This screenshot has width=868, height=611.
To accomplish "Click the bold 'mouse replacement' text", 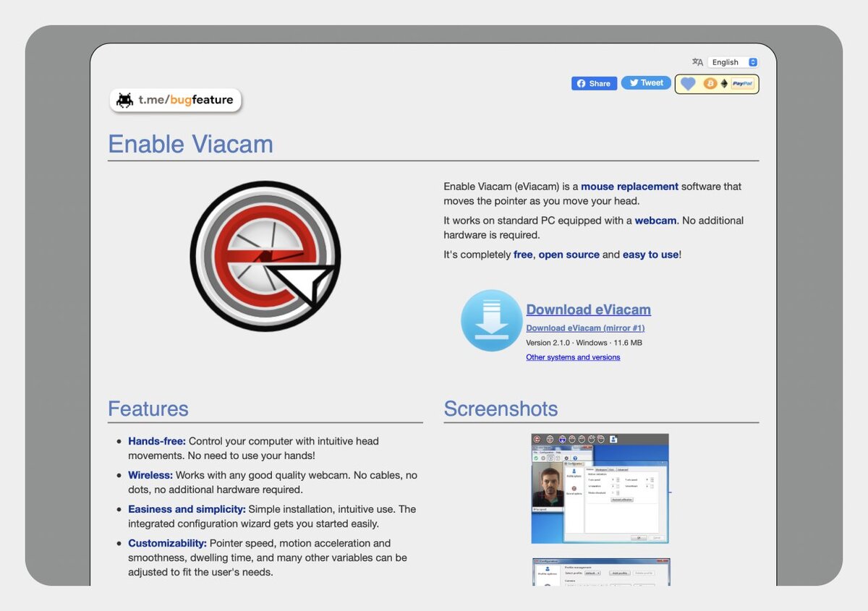I will [x=629, y=187].
